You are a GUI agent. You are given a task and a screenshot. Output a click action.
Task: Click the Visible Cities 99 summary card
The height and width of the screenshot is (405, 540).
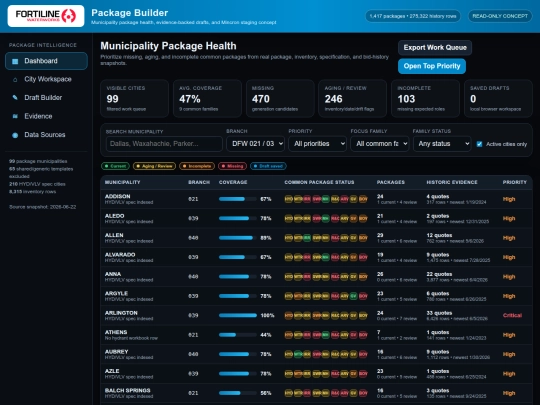click(134, 98)
